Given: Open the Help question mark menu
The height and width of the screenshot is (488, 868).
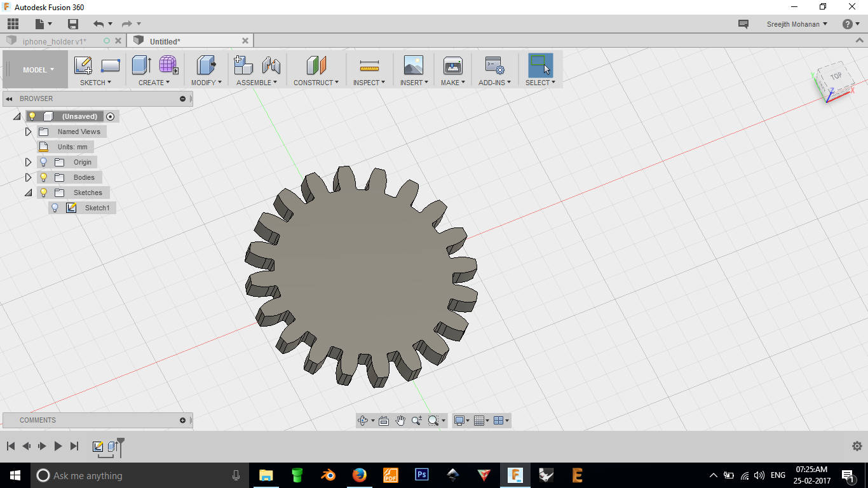Looking at the screenshot, I should [x=851, y=24].
